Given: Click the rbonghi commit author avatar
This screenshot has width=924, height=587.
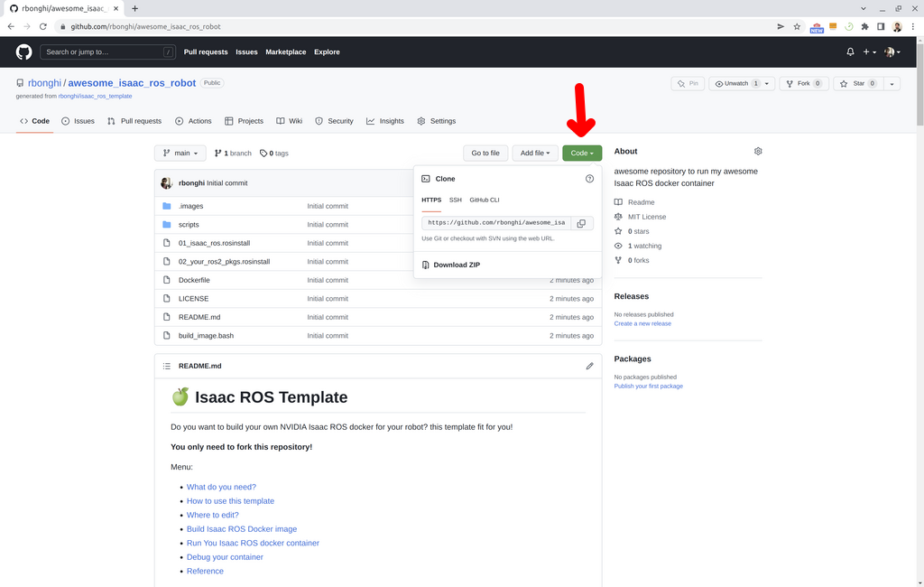Looking at the screenshot, I should pyautogui.click(x=167, y=183).
